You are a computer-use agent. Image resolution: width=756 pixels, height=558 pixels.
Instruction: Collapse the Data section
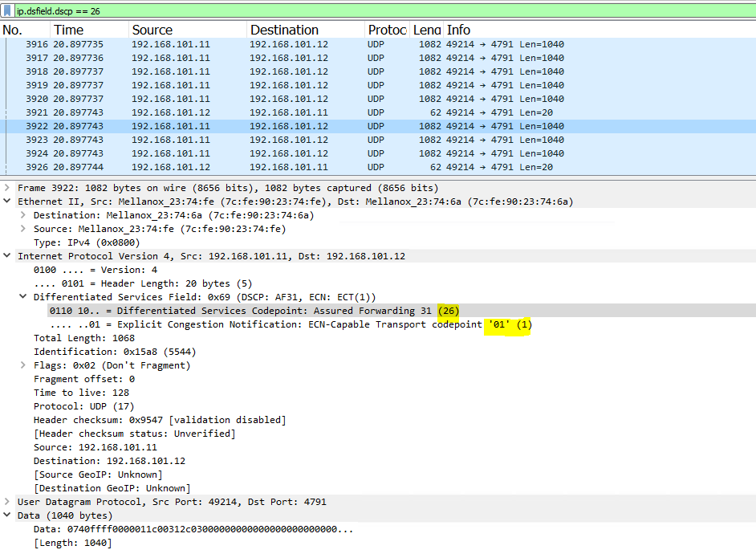click(x=7, y=515)
